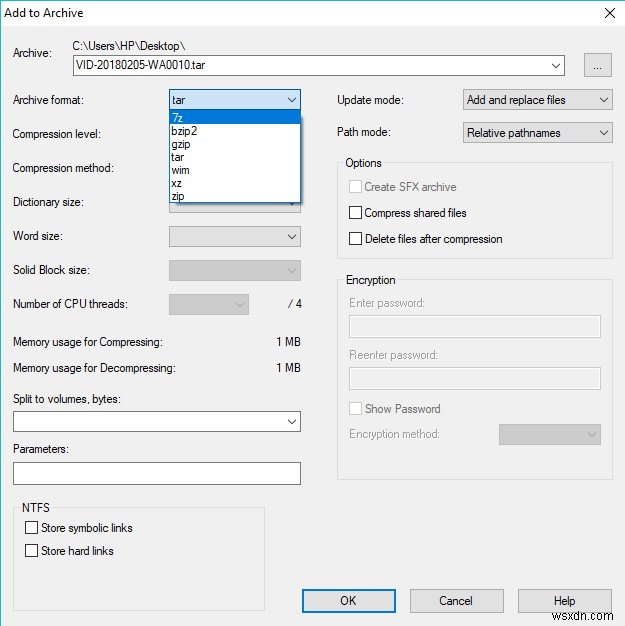Screen dimensions: 625x626
Task: Choose wim archive format
Action: pyautogui.click(x=235, y=170)
